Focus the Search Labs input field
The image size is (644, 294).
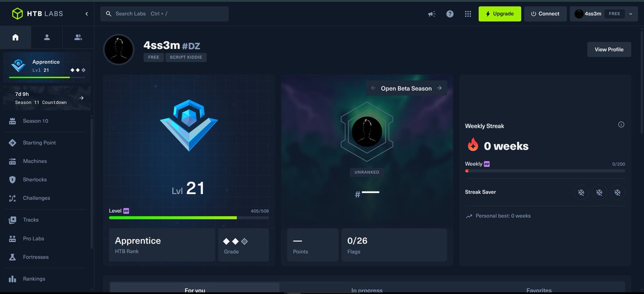pyautogui.click(x=164, y=14)
